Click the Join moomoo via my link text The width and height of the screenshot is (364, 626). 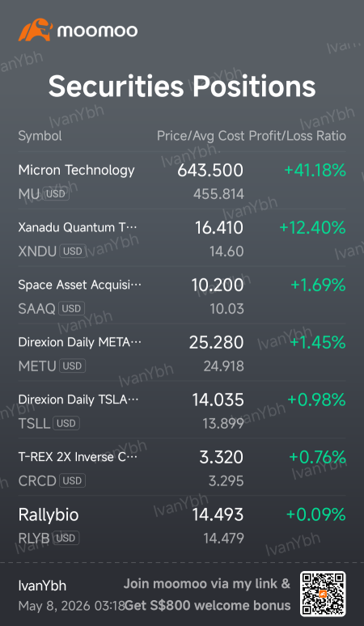[x=207, y=584]
